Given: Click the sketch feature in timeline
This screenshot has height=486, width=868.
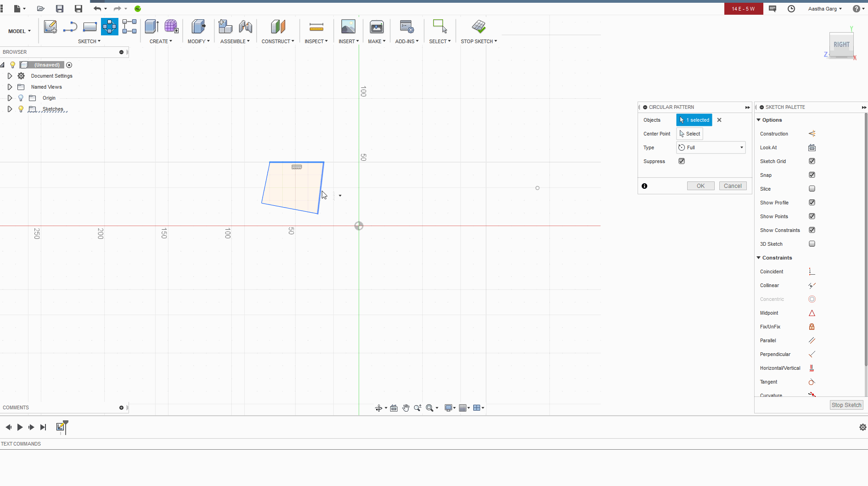Looking at the screenshot, I should [x=60, y=427].
